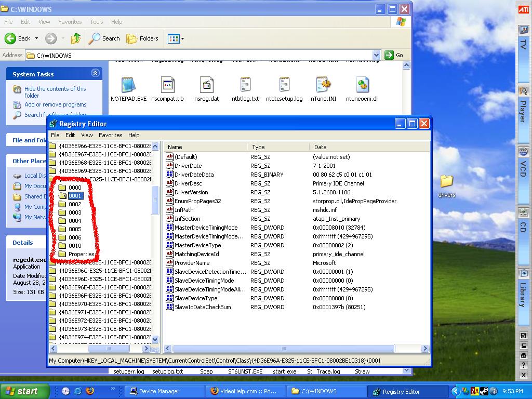This screenshot has width=532, height=399.
Task: Select the DriverDesc registry value
Action: (x=188, y=183)
